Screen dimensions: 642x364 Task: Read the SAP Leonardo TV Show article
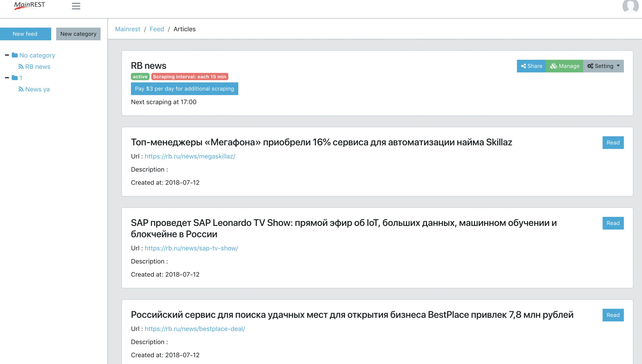613,223
